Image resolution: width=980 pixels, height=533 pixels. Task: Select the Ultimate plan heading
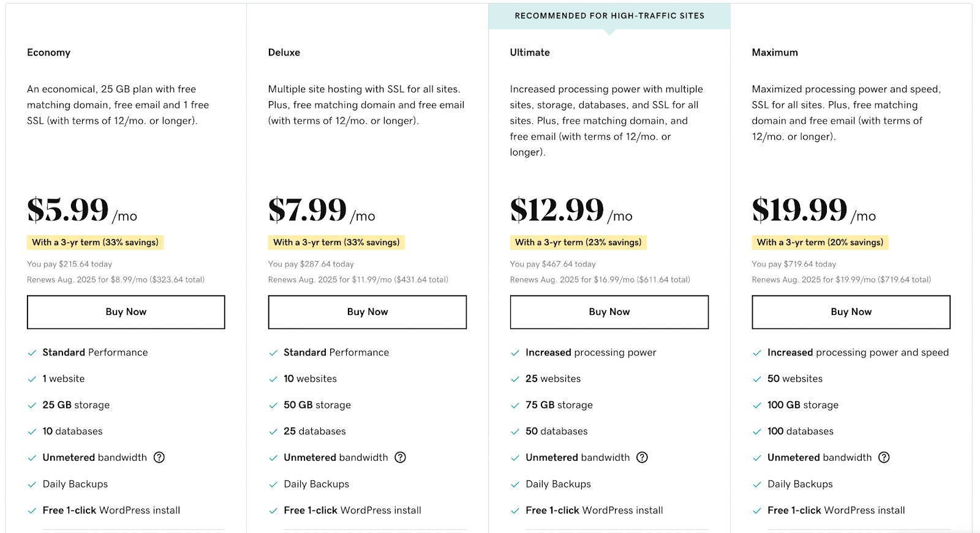pos(529,52)
